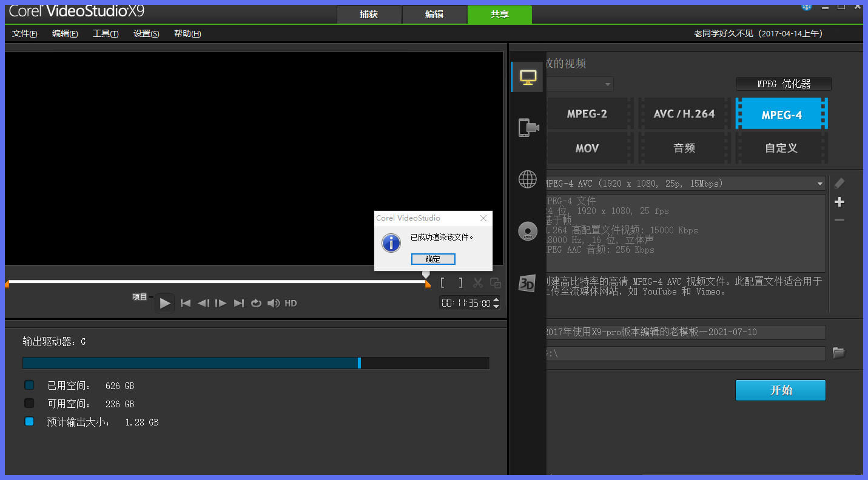
Task: Click the preview scrubber bar
Action: tap(217, 281)
